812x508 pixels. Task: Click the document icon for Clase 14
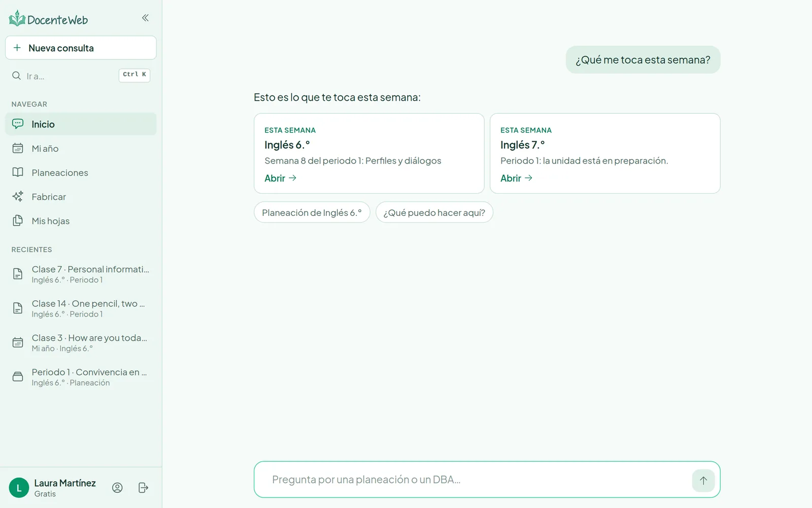coord(18,308)
